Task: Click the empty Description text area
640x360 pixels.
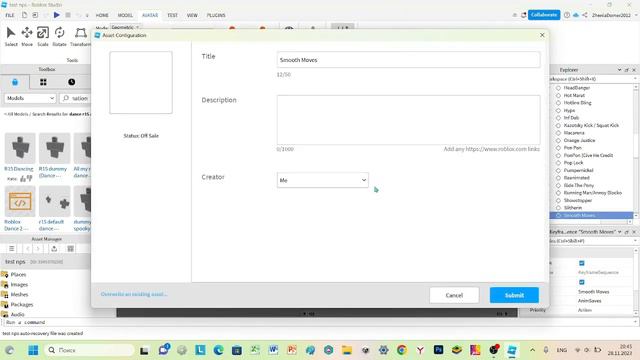Action: 408,120
